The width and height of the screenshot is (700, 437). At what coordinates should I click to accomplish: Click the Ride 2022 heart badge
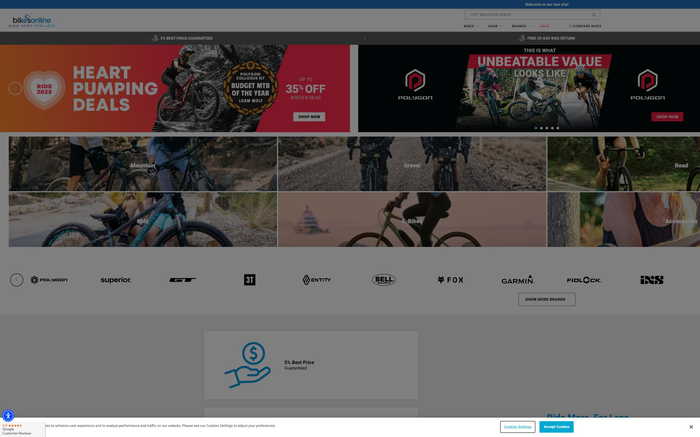[44, 89]
